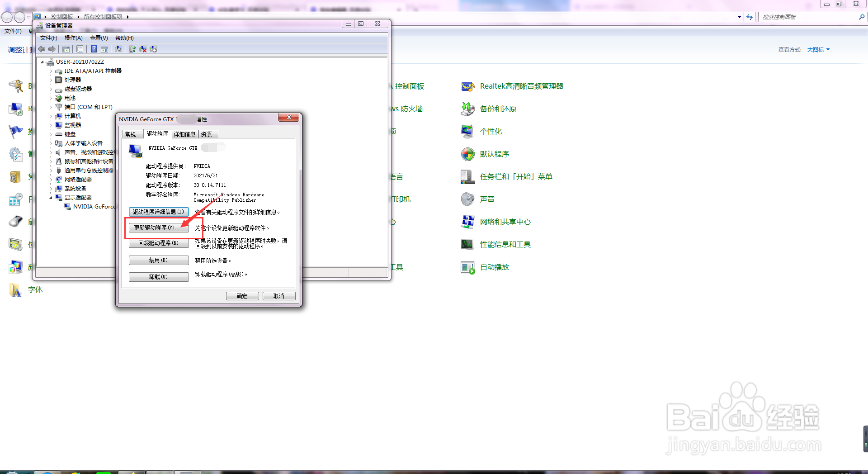
Task: Open the 文件(F) menu in Device Manager
Action: pyautogui.click(x=48, y=38)
